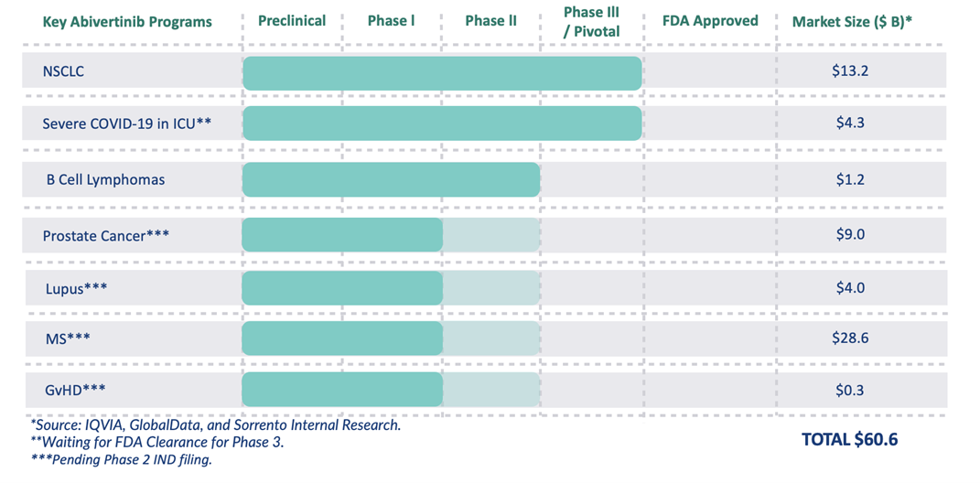Click the light pending segment of the MS bar

point(490,338)
